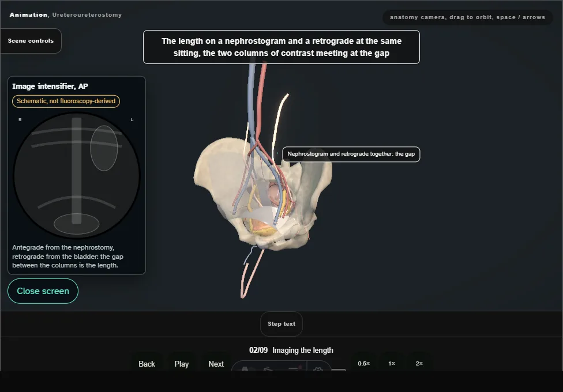Click the circular image intensifier schematic view
Viewport: 563px width, 392px height.
click(77, 176)
